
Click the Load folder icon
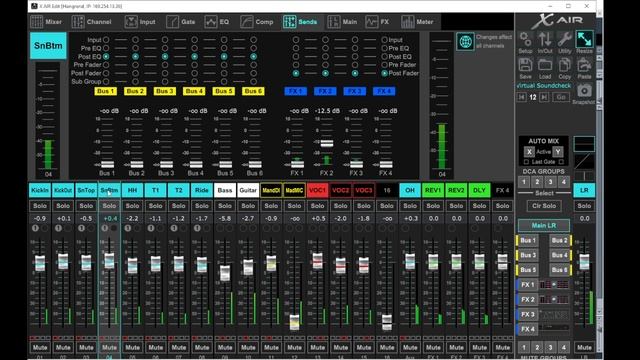(545, 65)
